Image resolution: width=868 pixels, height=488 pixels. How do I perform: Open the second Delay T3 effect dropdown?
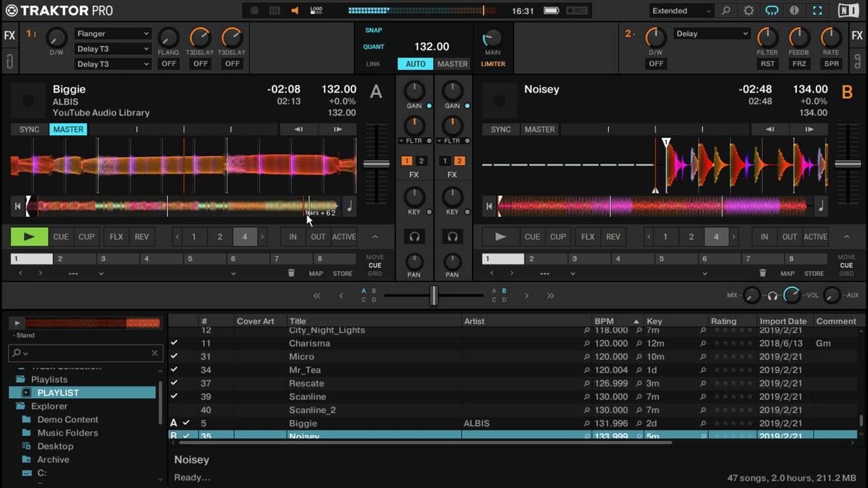pos(113,49)
